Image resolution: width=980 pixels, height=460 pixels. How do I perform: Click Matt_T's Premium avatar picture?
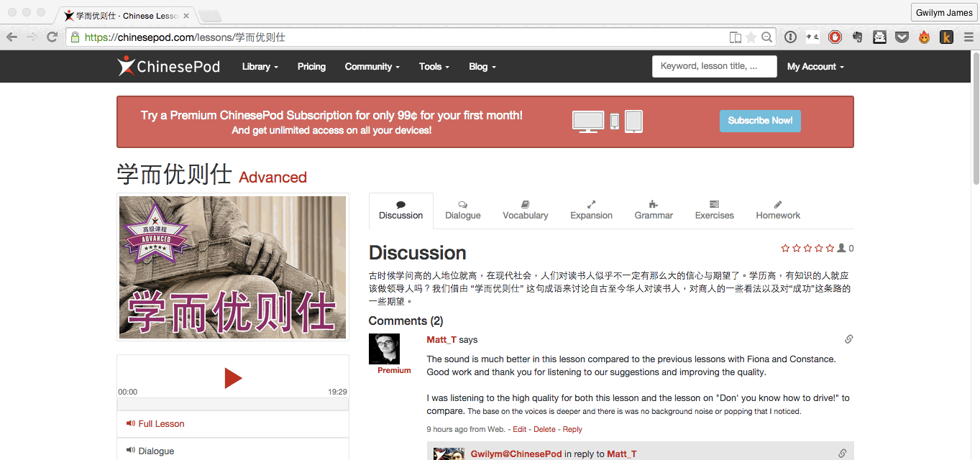384,349
